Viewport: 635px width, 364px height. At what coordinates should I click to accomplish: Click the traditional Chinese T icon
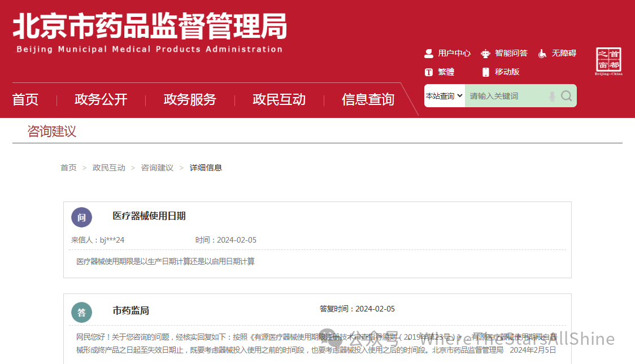point(428,72)
